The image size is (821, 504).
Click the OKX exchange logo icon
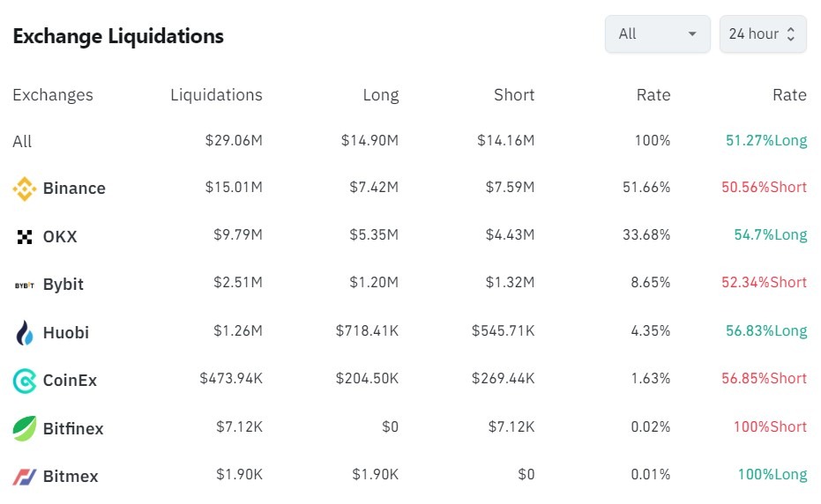[x=24, y=237]
